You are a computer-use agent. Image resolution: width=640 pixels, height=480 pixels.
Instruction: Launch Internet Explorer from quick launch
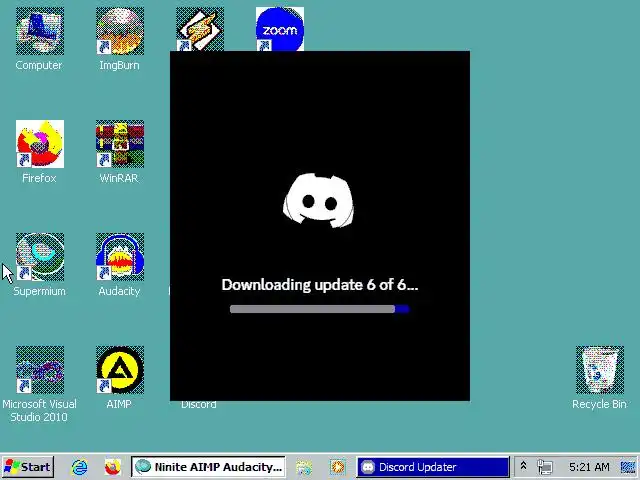coord(79,467)
